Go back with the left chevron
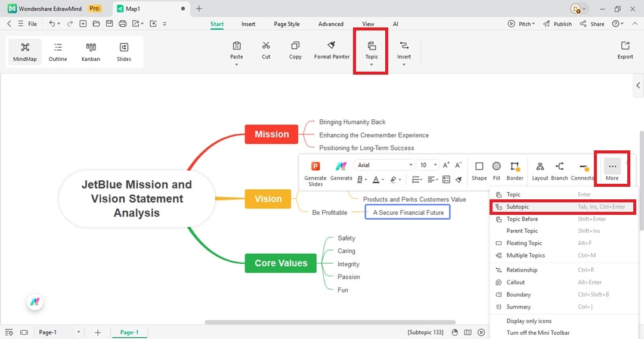This screenshot has height=339, width=644. 9,24
